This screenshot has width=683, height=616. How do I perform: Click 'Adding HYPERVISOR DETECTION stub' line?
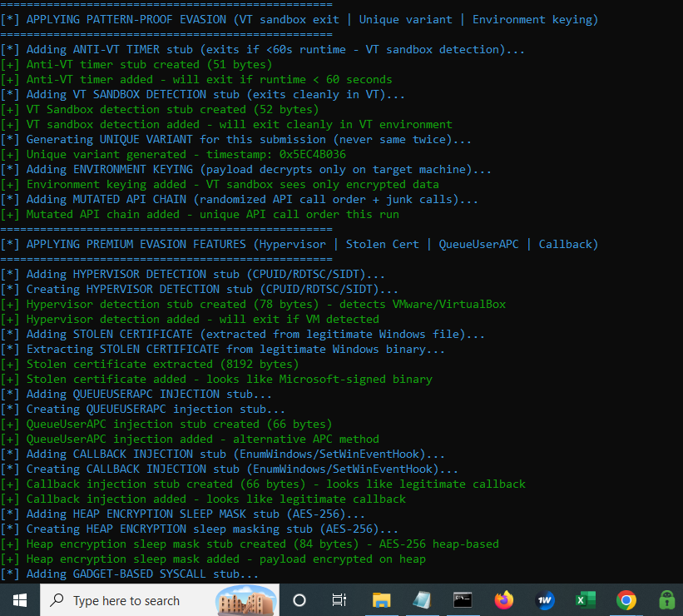point(192,274)
